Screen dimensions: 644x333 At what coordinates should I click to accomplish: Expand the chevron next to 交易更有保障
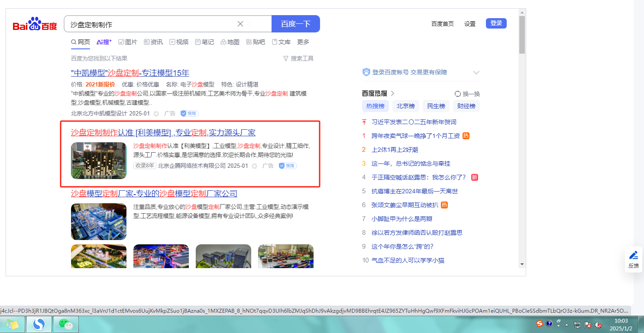pyautogui.click(x=476, y=72)
